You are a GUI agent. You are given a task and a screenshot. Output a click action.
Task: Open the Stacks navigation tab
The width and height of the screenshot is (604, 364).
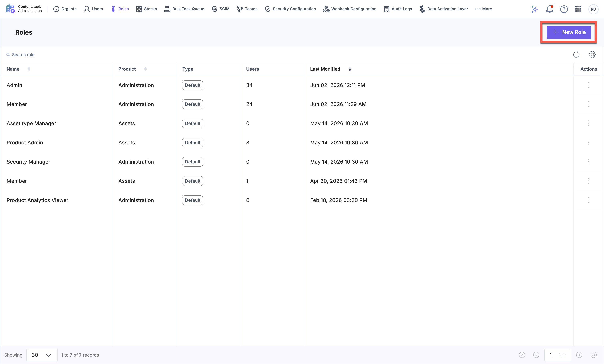(146, 9)
